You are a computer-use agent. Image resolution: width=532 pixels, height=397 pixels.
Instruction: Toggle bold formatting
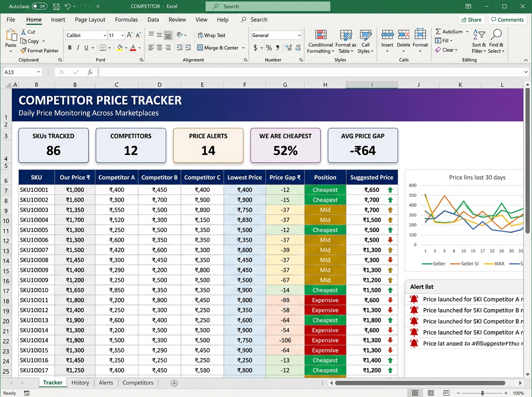pos(70,47)
